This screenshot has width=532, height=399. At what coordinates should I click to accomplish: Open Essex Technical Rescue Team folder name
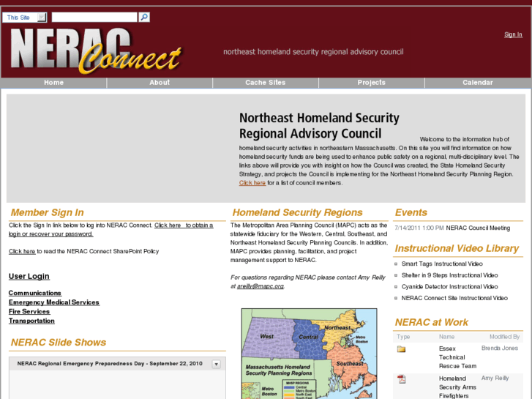pos(457,357)
